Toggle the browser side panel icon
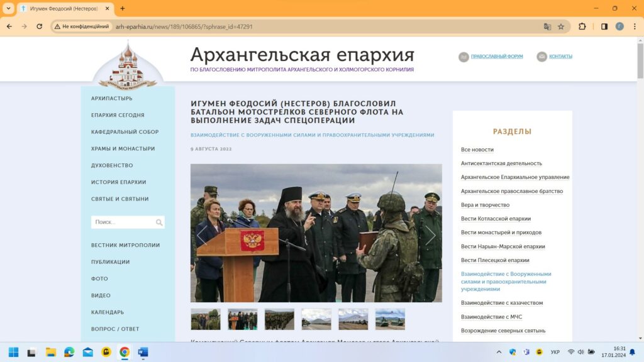Viewport: 644px width, 362px height. tap(604, 26)
